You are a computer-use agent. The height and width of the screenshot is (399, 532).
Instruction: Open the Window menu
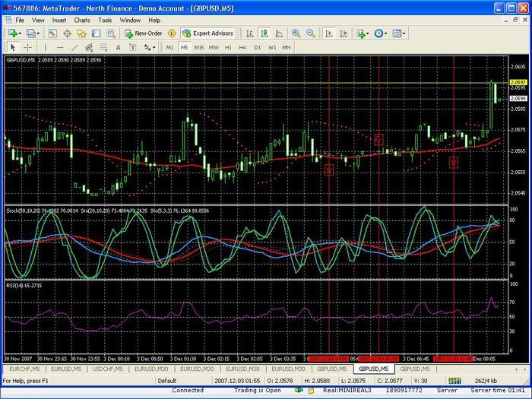click(130, 21)
